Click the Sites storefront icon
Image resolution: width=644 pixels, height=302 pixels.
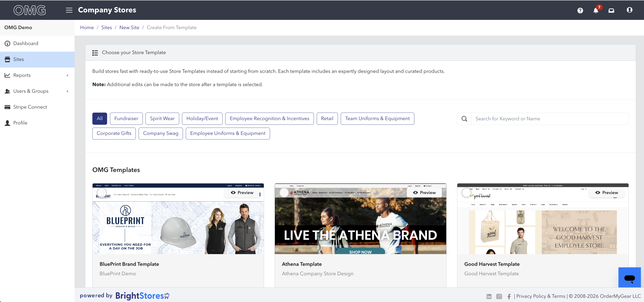pos(7,59)
